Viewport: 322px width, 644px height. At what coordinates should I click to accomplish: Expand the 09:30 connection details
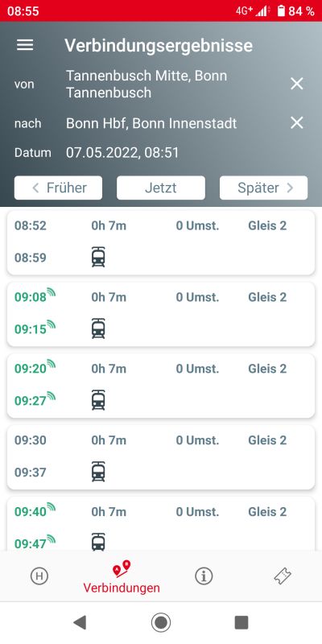point(161,457)
